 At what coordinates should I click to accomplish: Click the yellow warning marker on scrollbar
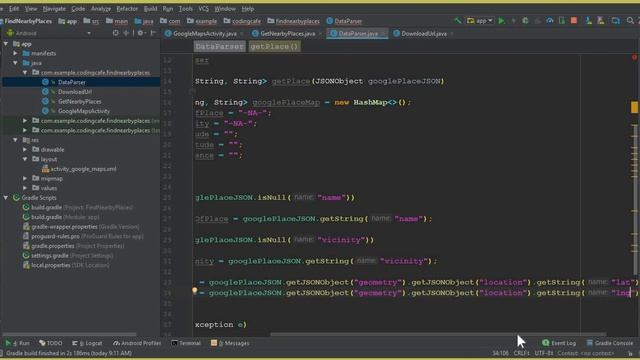pos(634,107)
